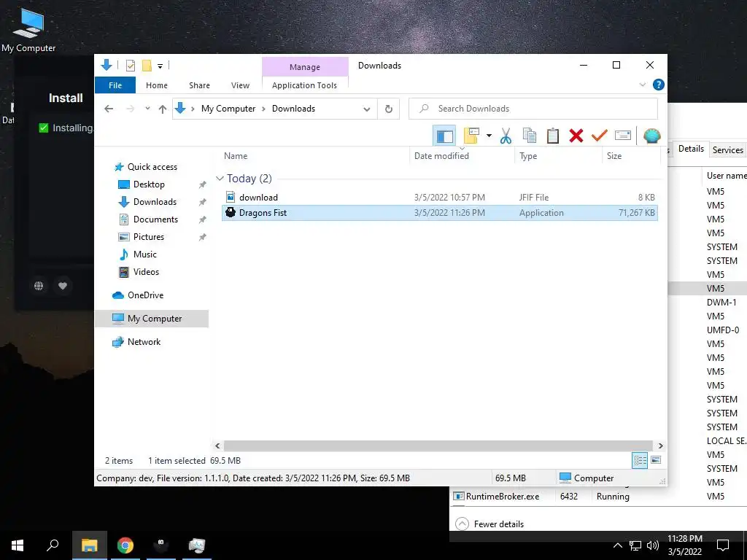Sort by the Size column header
Screen dimensions: 747x560
(631, 156)
